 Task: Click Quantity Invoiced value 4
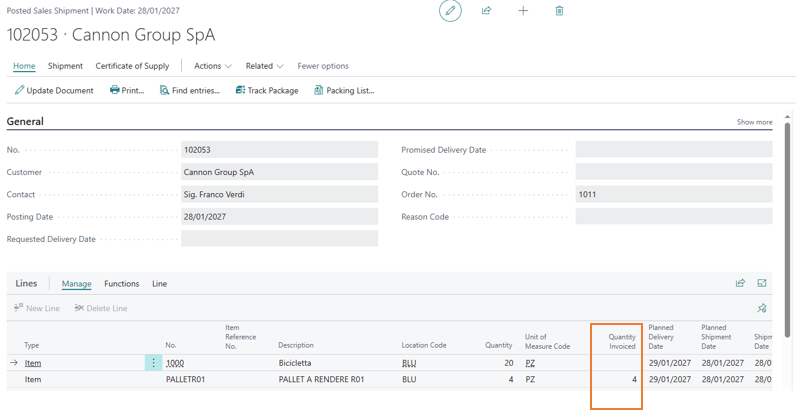coord(634,379)
